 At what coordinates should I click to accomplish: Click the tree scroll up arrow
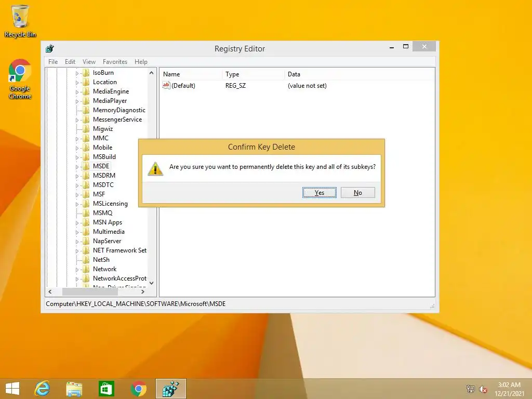[151, 73]
